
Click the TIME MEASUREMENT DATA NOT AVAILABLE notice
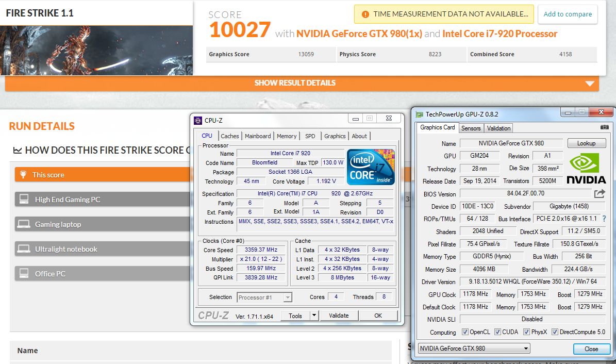tap(444, 14)
